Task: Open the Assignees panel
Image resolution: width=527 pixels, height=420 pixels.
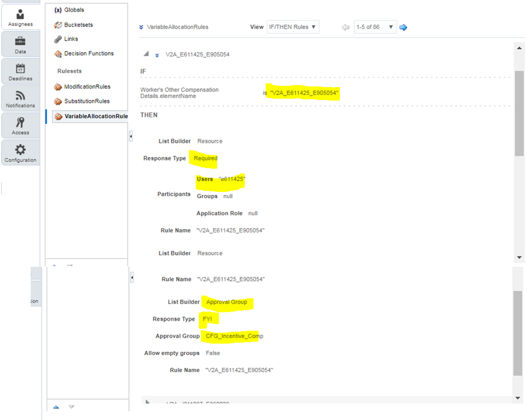Action: (x=20, y=15)
